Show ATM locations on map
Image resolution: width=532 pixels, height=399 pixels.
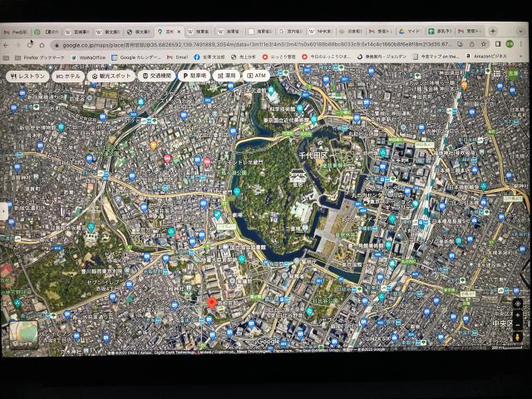pos(256,76)
